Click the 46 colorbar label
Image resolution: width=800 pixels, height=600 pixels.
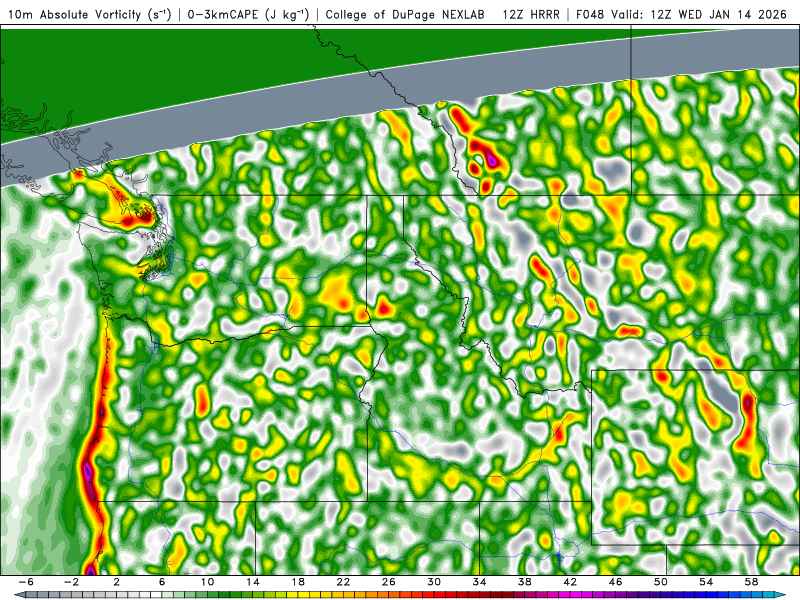[615, 582]
